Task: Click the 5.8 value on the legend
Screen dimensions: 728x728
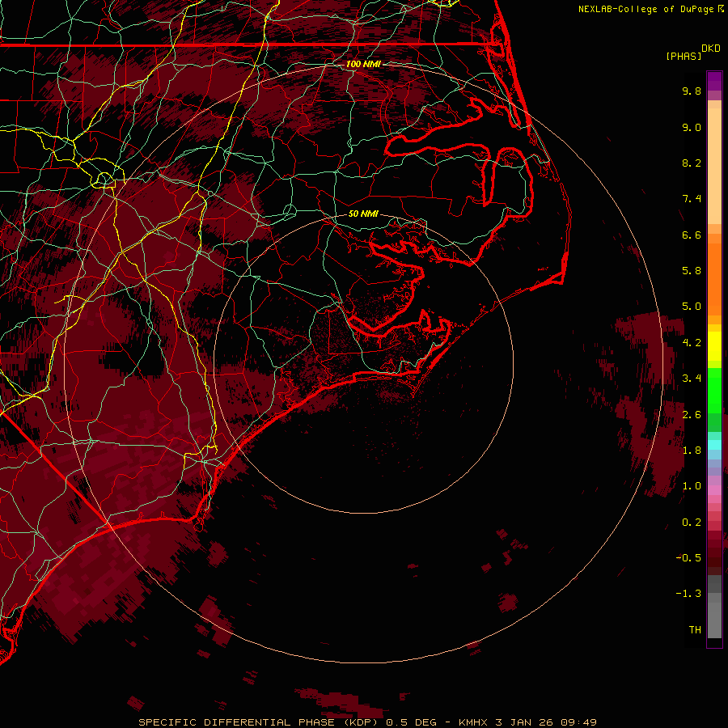Action: [692, 271]
